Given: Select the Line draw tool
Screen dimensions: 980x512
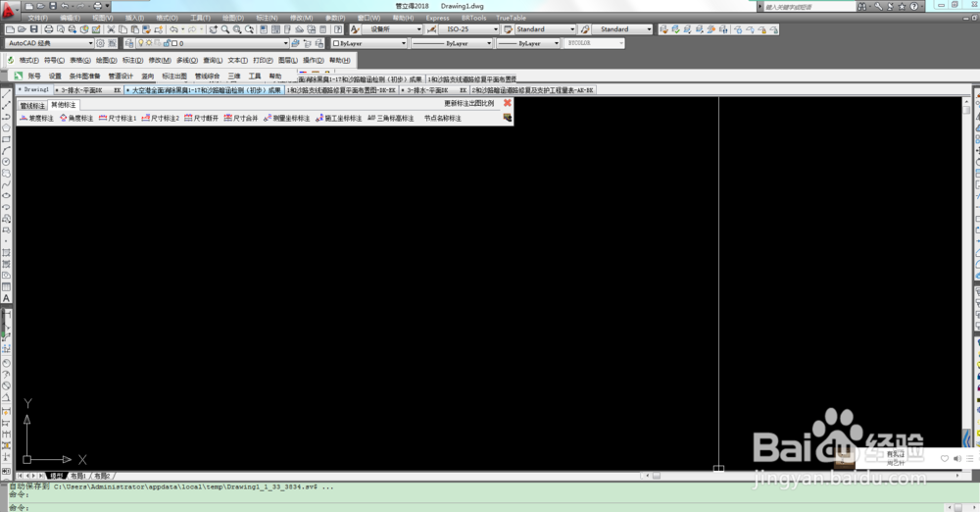Looking at the screenshot, I should point(6,94).
